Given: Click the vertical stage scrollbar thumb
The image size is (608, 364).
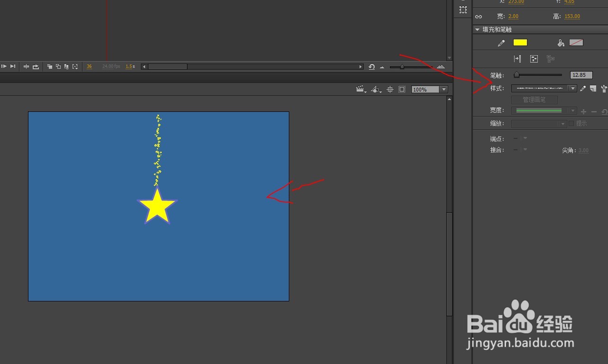Looking at the screenshot, I should [x=450, y=264].
